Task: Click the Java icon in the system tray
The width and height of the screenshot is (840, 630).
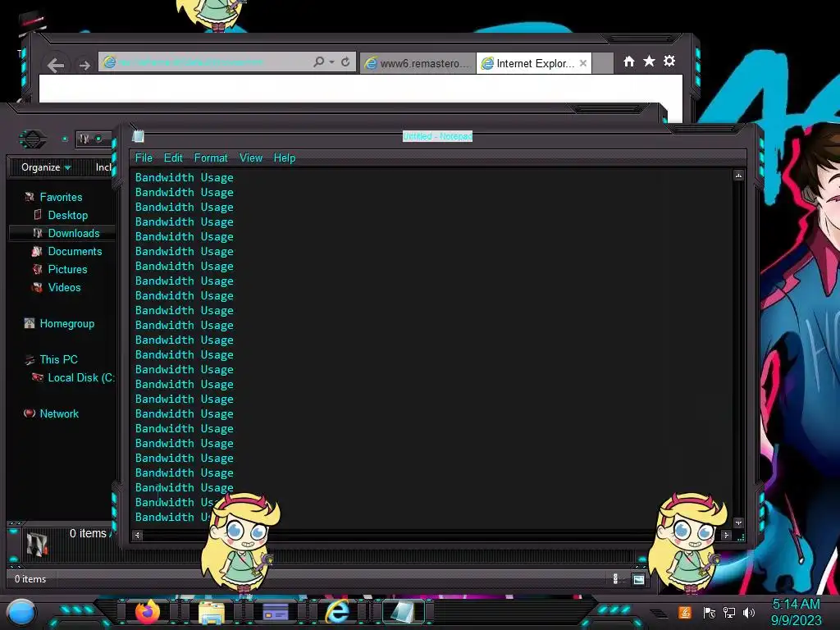Action: click(x=685, y=612)
